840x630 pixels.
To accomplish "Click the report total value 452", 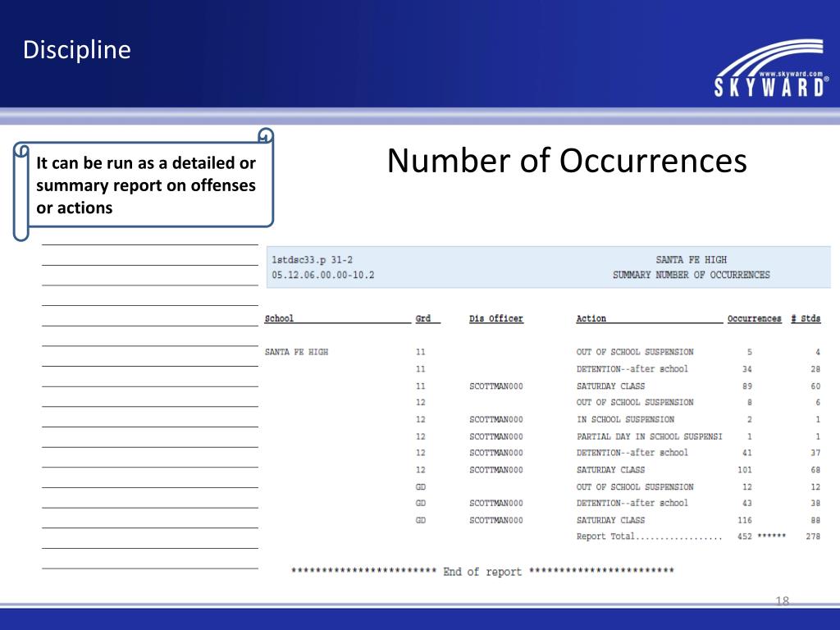I will (x=745, y=536).
